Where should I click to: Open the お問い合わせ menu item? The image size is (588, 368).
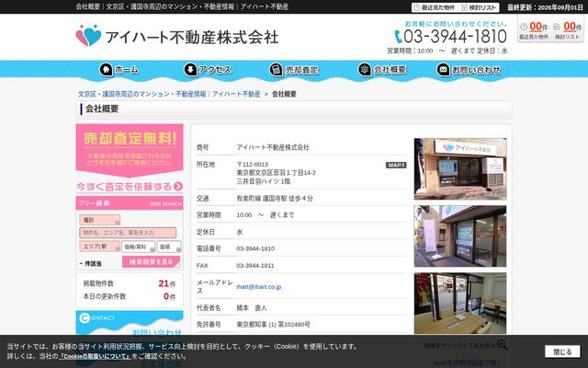click(469, 70)
